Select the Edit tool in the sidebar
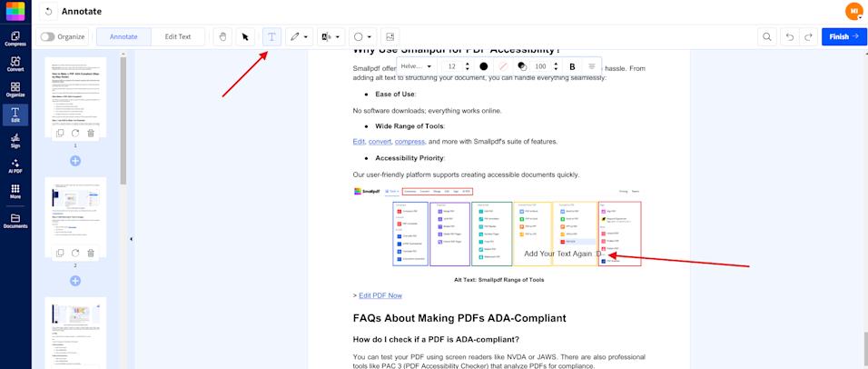The image size is (868, 369). [15, 115]
